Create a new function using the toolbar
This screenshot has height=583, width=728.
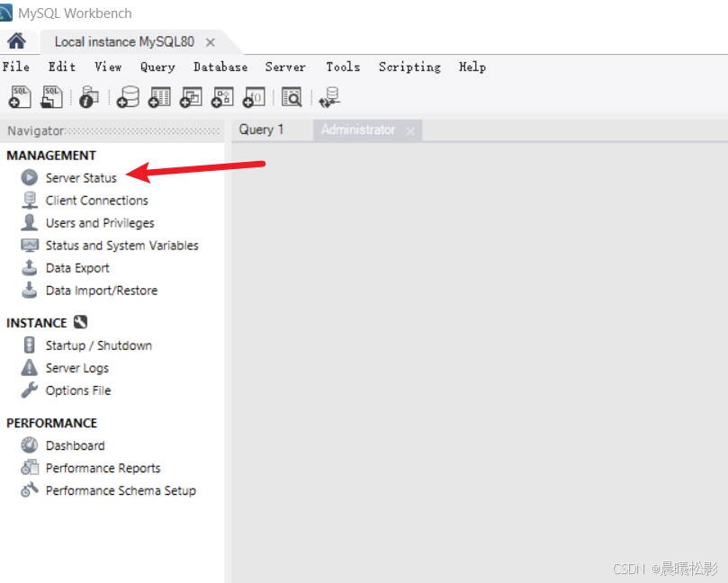[x=253, y=96]
